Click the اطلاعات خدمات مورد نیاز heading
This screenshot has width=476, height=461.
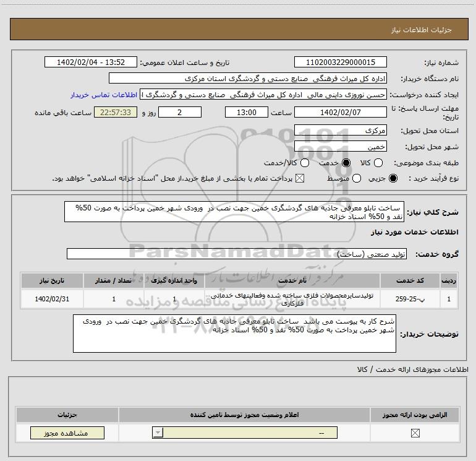tap(414, 232)
